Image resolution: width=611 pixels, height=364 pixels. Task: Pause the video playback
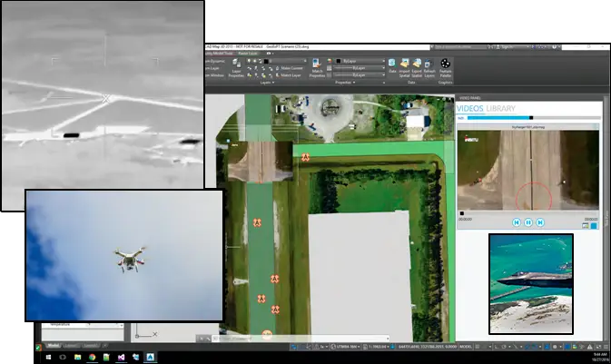tap(528, 222)
